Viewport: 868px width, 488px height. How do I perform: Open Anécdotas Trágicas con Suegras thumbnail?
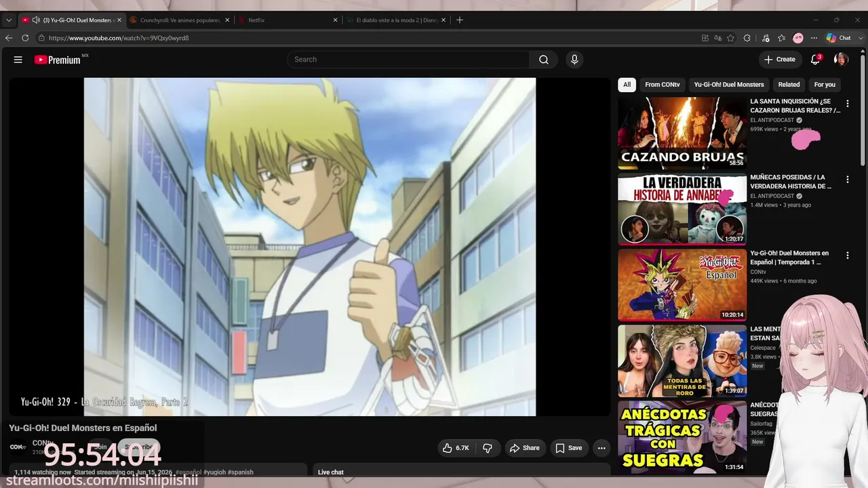[x=682, y=436]
